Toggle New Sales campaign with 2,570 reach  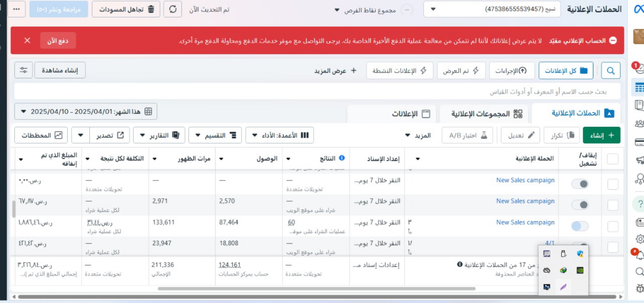click(580, 205)
